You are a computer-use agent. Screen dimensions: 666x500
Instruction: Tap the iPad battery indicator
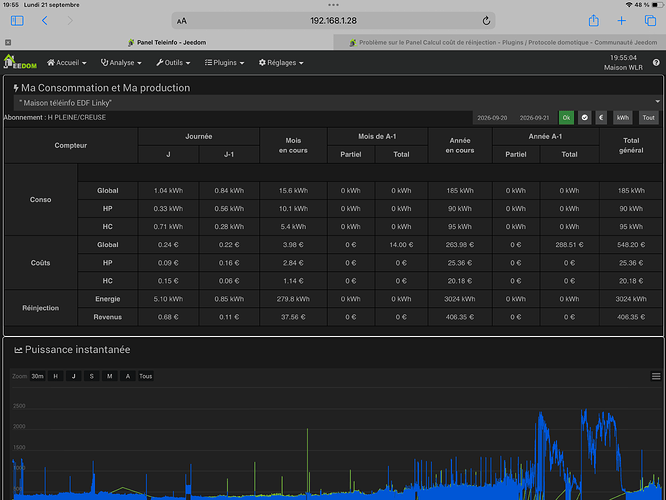click(x=658, y=5)
